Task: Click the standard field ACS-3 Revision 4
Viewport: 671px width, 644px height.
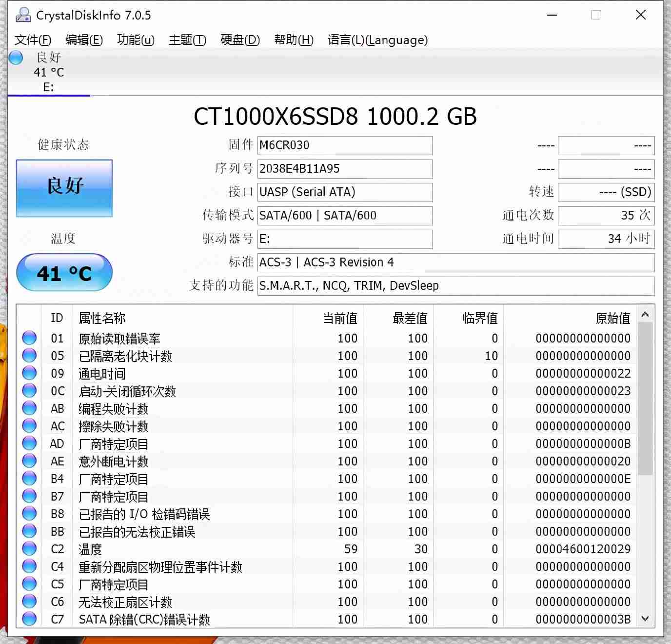Action: [x=456, y=262]
